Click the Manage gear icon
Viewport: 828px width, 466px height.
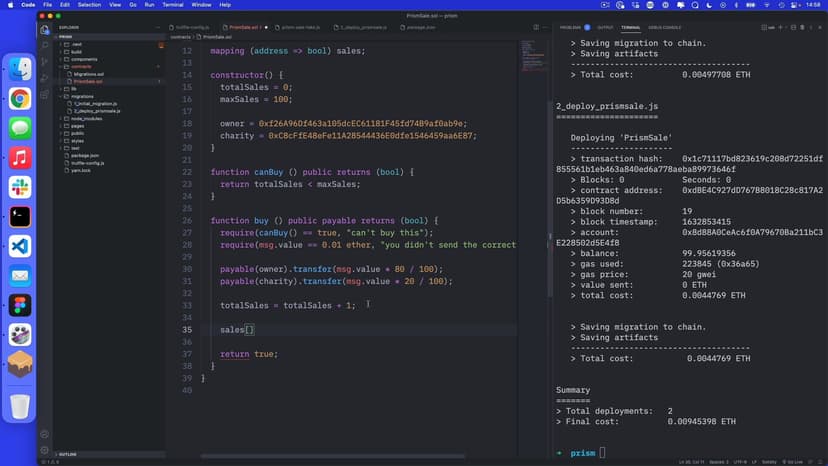click(x=45, y=449)
